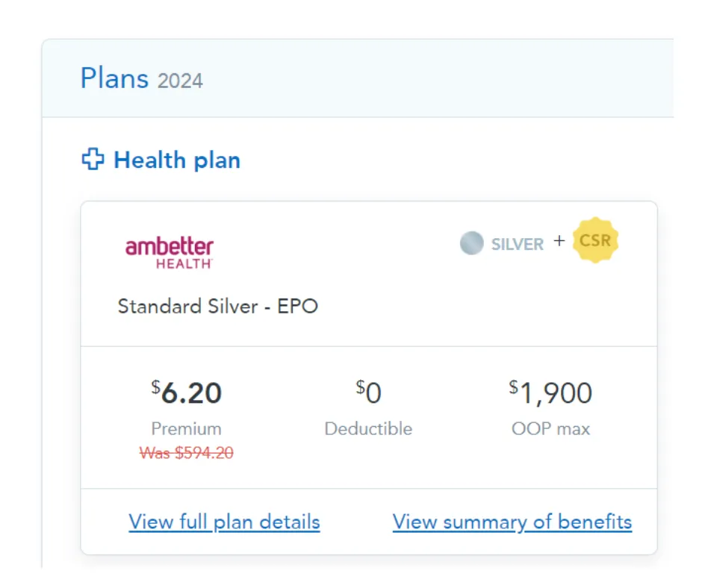Open the View summary of benefits link
This screenshot has width=702, height=588.
click(512, 522)
